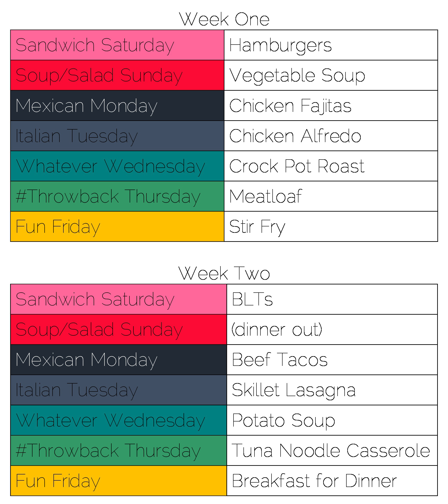The width and height of the screenshot is (448, 504).
Task: Click the Meatloaf cell
Action: (x=330, y=197)
